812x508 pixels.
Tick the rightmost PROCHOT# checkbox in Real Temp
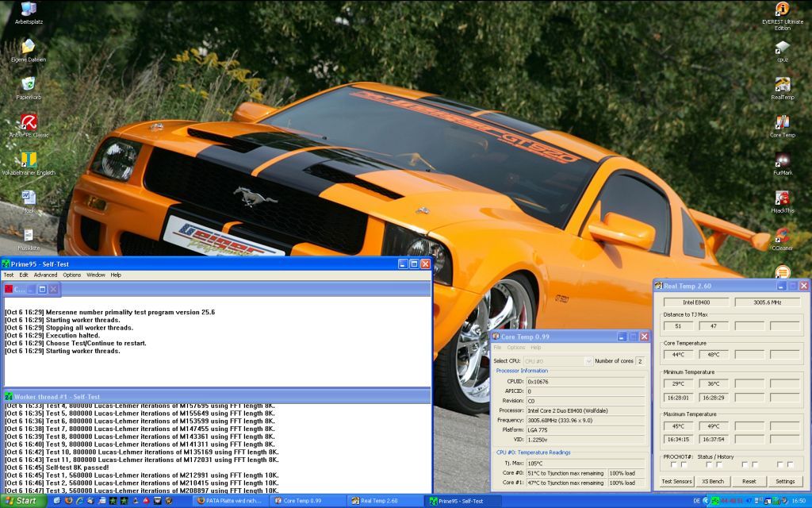pos(791,464)
